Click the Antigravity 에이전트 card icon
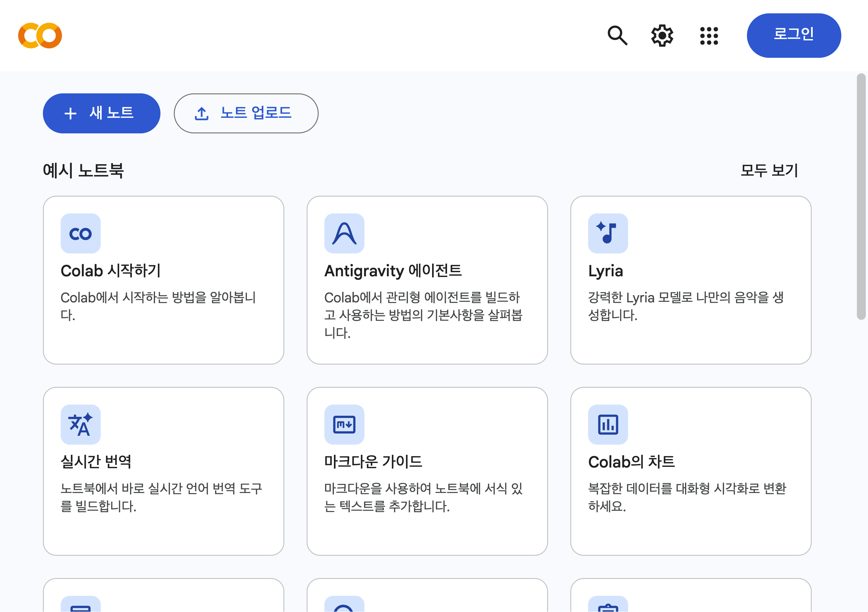Viewport: 868px width, 612px height. (344, 234)
